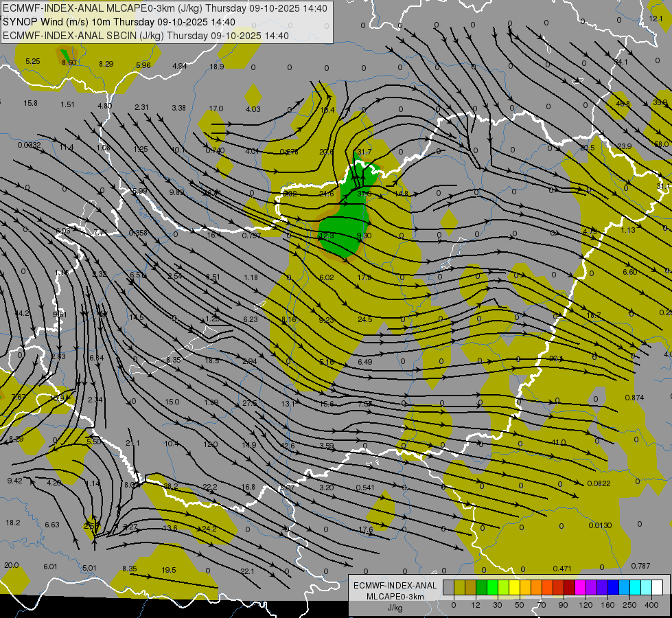Click the gray swatch in the legend
Screen dimensions: 672x618
(448, 587)
